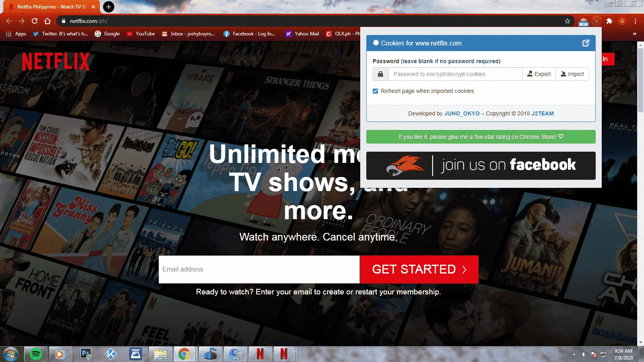Bookmark this page with the star icon
The width and height of the screenshot is (644, 362).
[x=568, y=21]
